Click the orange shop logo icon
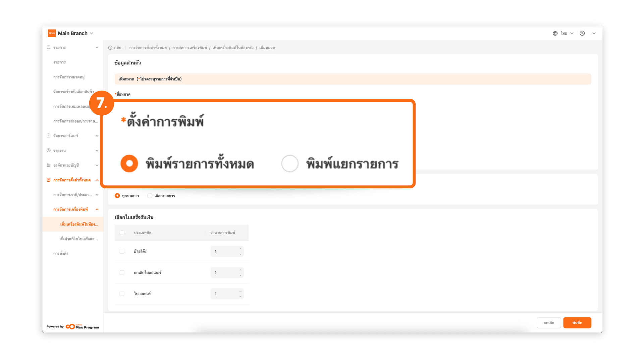This screenshot has height=362, width=644. coord(52,33)
